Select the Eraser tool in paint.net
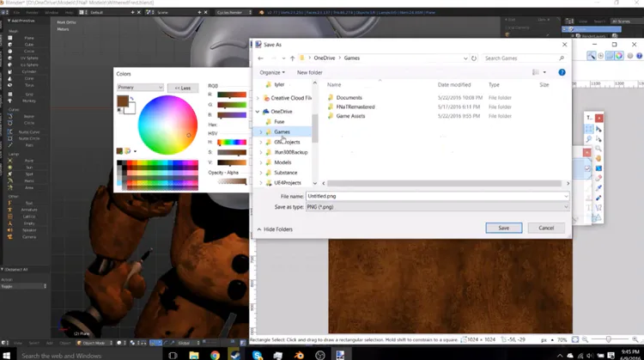Screen dimensions: 644x360 (x=598, y=178)
